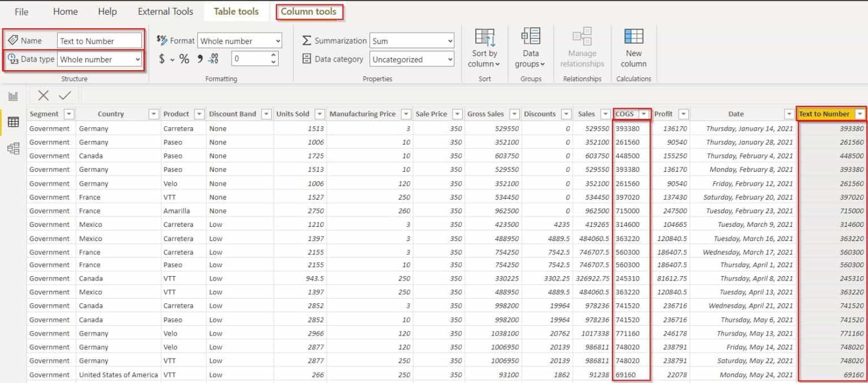Image resolution: width=868 pixels, height=383 pixels.
Task: Switch to Data view icon in sidebar
Action: click(x=13, y=122)
